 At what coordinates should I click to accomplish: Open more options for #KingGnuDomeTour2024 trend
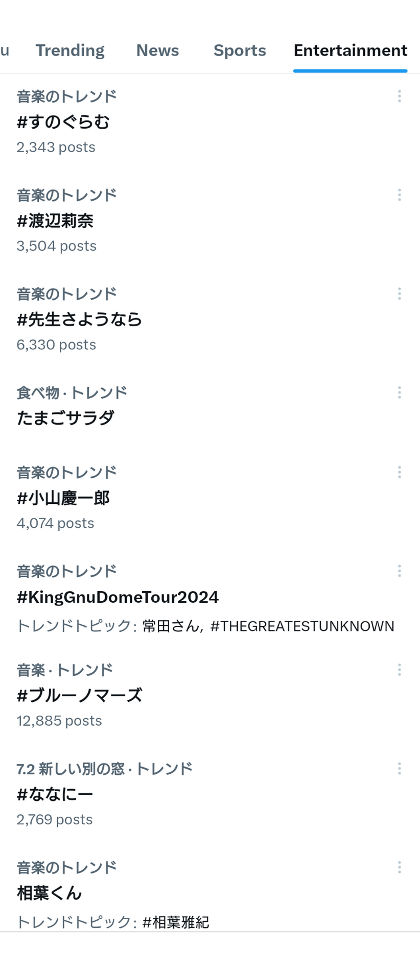399,571
